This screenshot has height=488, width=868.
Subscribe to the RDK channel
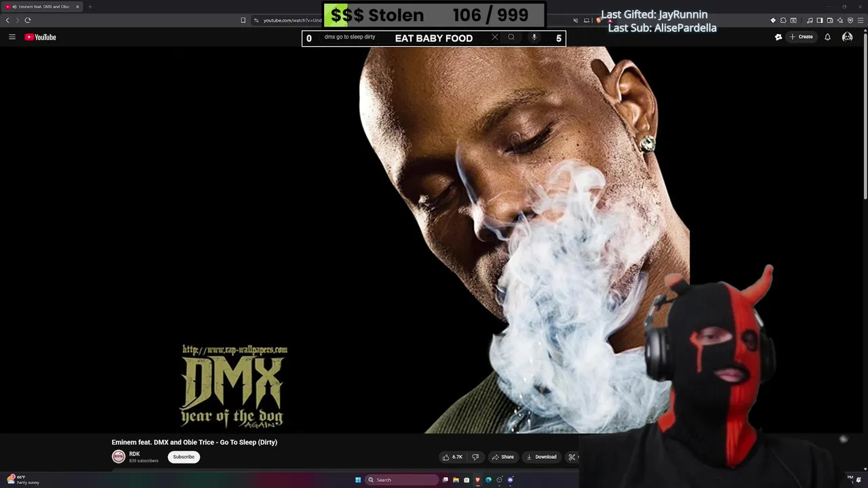[x=183, y=457]
